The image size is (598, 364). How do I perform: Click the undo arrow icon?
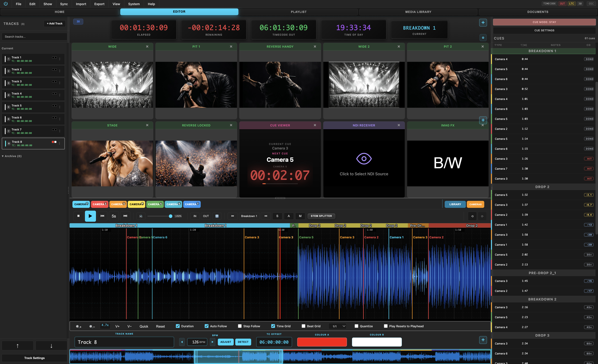[x=472, y=216]
